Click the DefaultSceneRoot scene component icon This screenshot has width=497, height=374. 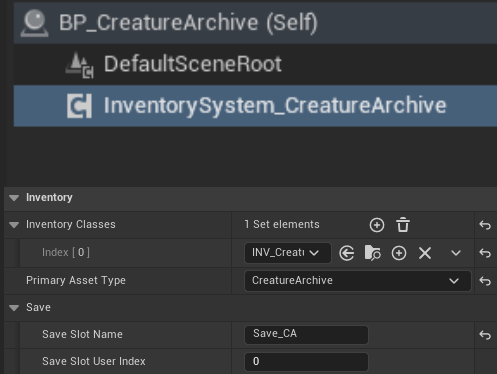click(80, 65)
